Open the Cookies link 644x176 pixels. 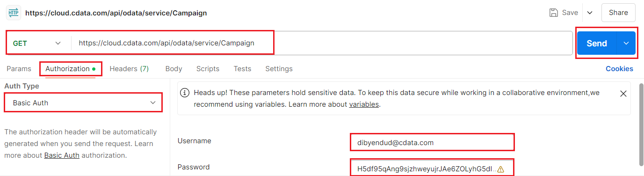point(619,69)
